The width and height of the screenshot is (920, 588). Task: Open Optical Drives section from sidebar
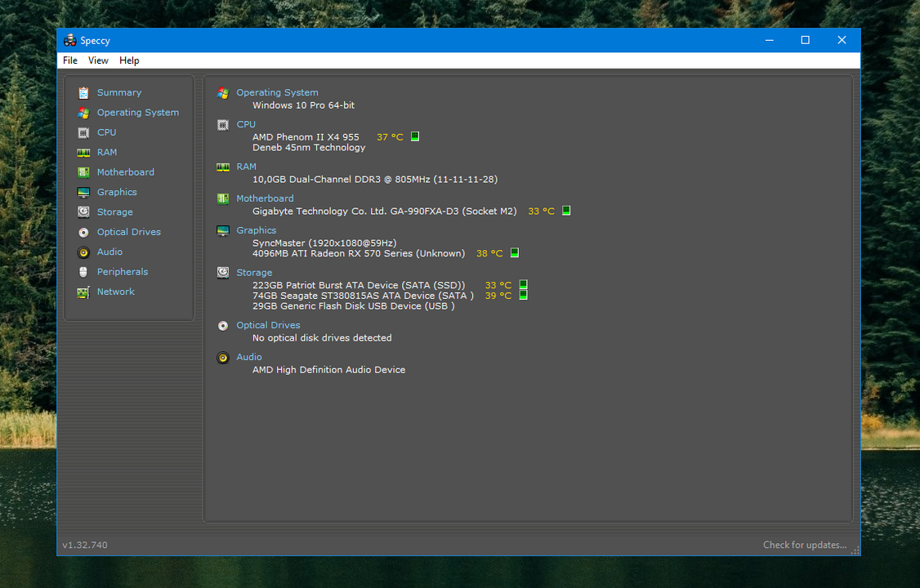[129, 232]
